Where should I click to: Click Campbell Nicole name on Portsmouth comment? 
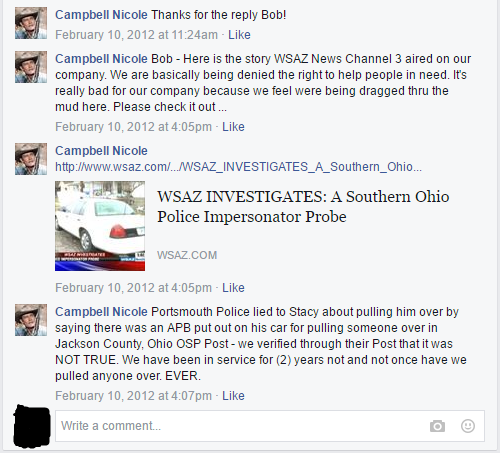(x=101, y=312)
